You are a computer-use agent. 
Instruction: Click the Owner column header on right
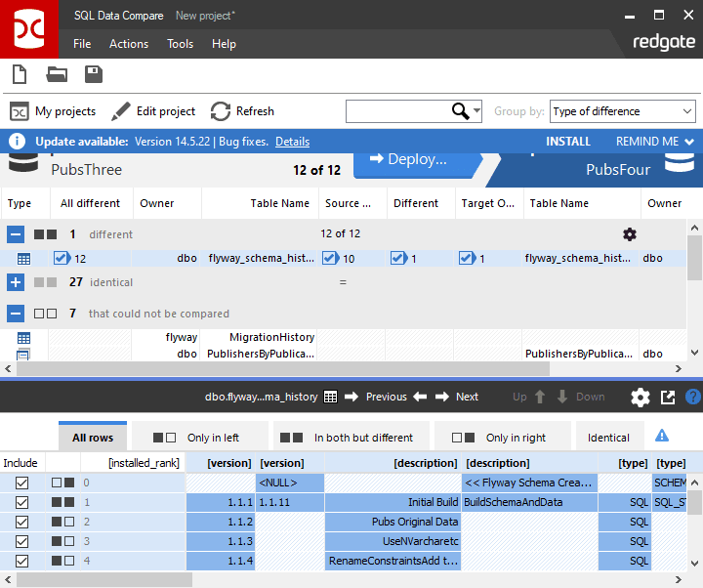[665, 203]
